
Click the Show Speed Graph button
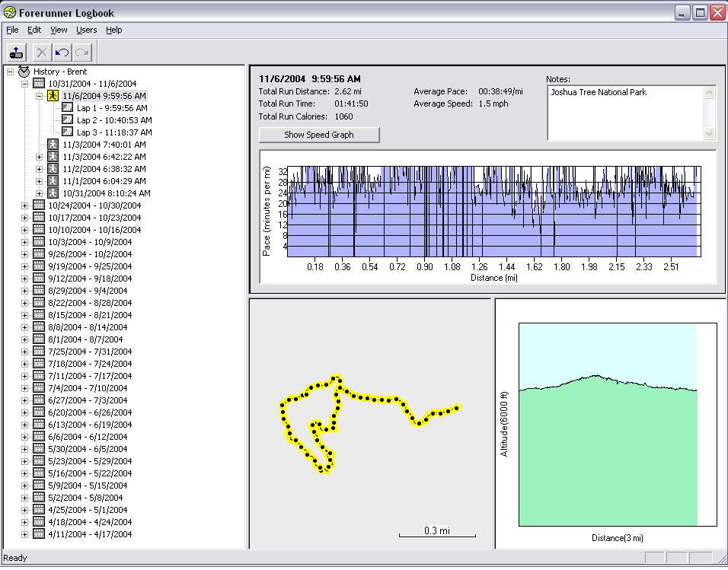tap(319, 135)
